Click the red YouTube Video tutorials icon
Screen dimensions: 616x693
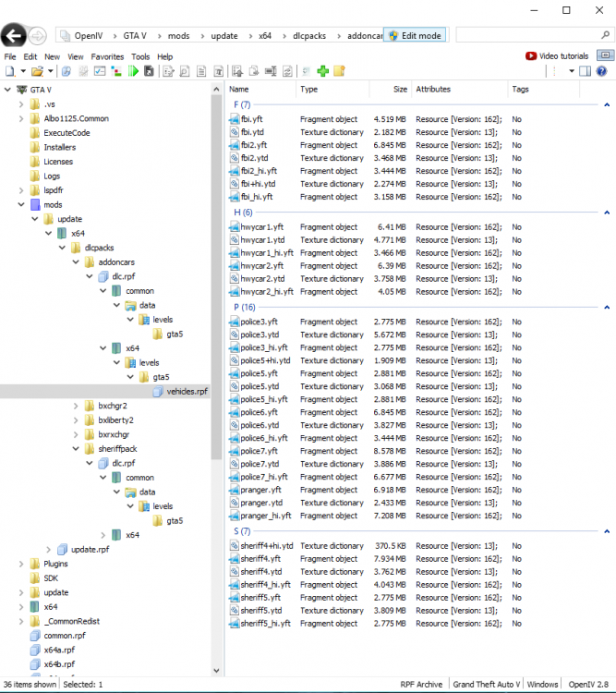click(x=531, y=56)
